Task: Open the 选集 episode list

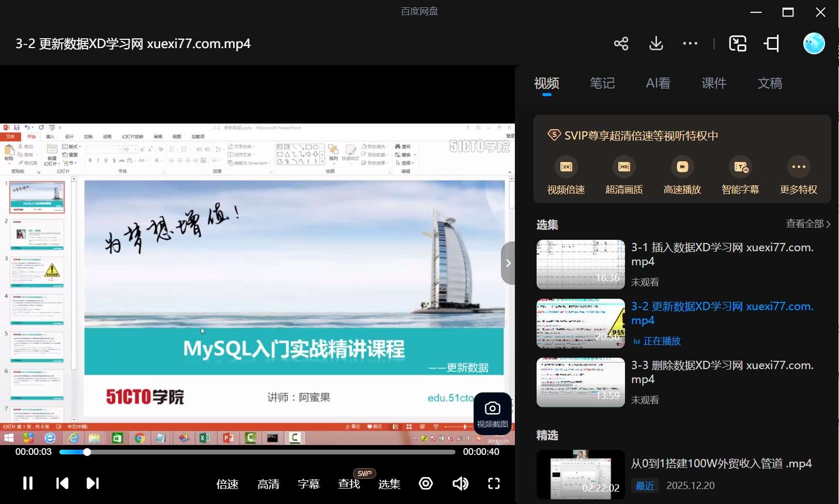Action: (389, 484)
